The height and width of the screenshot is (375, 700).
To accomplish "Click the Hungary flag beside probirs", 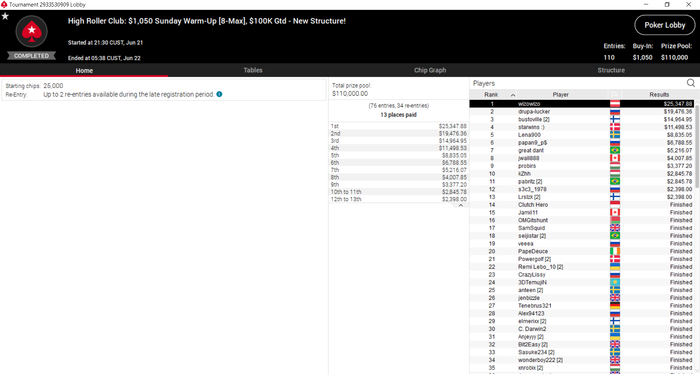I will pos(615,166).
